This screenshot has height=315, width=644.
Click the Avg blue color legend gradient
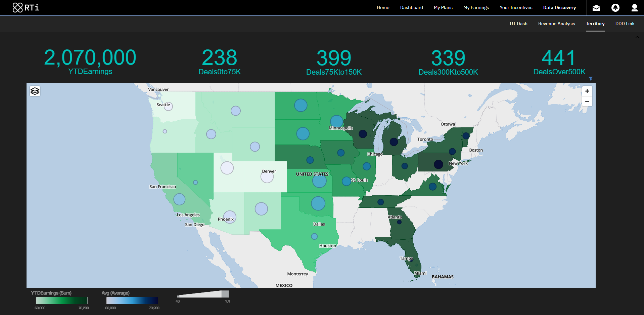point(132,301)
